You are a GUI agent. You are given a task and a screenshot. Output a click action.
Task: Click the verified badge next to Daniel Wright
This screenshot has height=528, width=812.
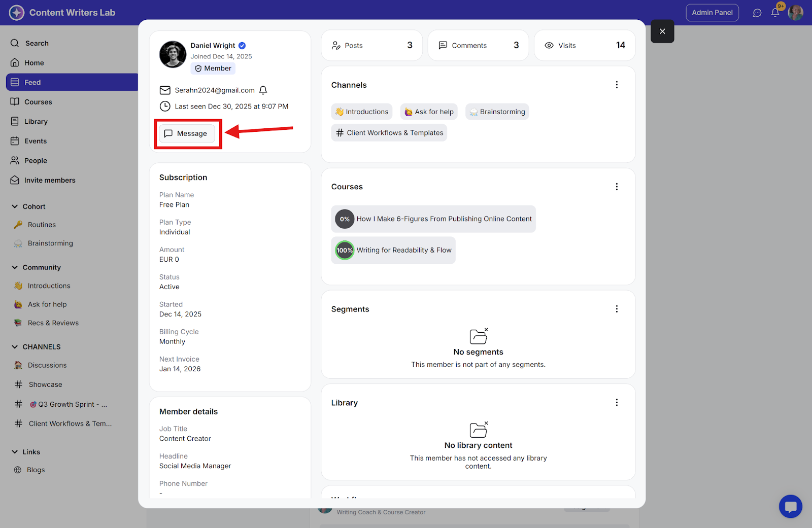tap(242, 46)
